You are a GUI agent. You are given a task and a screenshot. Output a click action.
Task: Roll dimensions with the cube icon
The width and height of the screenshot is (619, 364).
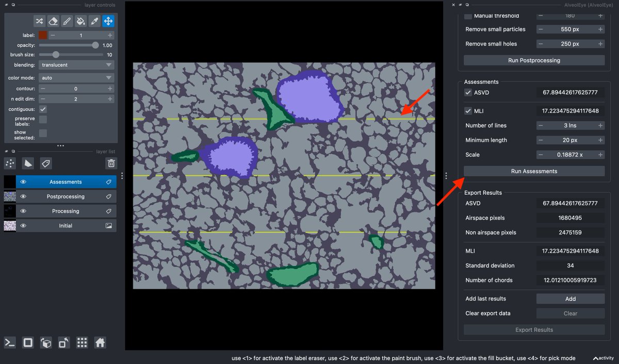point(46,342)
